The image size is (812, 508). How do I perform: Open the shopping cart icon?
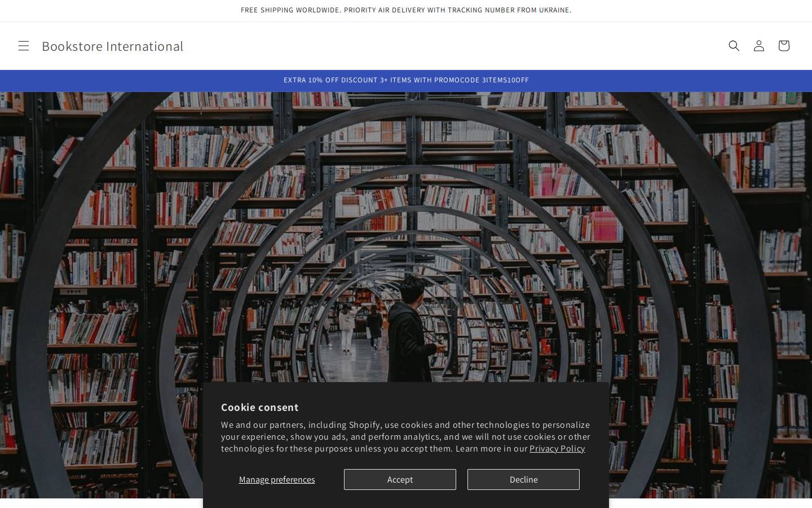click(783, 46)
